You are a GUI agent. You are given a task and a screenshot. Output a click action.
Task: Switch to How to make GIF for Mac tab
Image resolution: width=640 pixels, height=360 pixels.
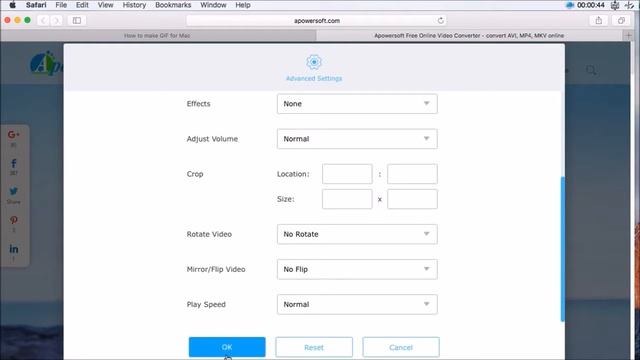(x=157, y=36)
